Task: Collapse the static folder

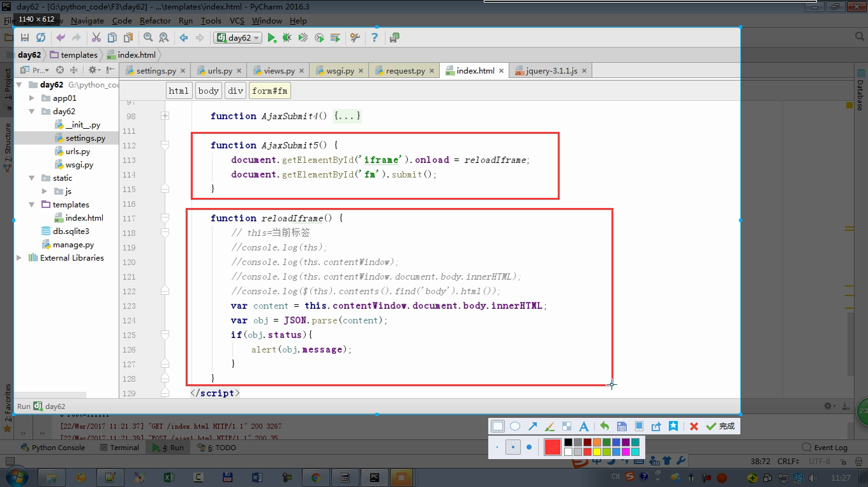Action: tap(32, 178)
